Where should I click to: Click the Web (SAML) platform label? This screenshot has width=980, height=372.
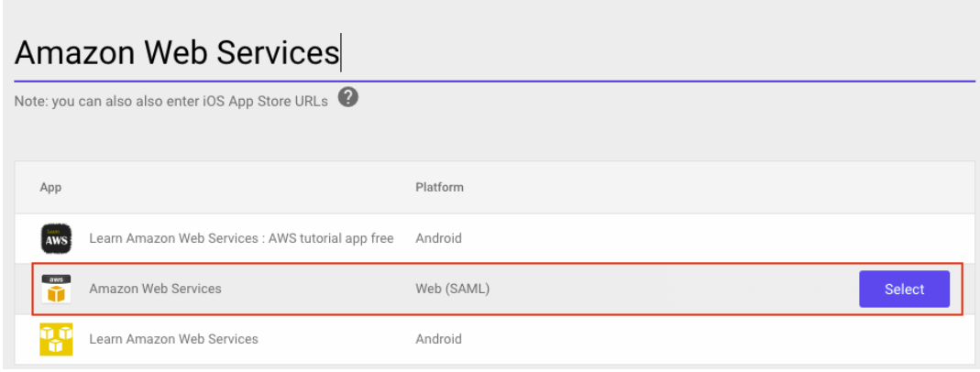453,289
